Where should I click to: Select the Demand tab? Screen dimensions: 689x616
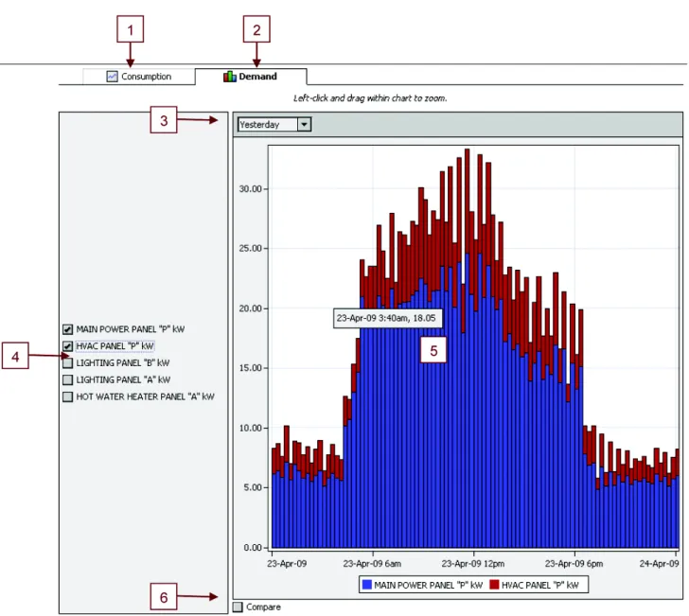pos(251,77)
